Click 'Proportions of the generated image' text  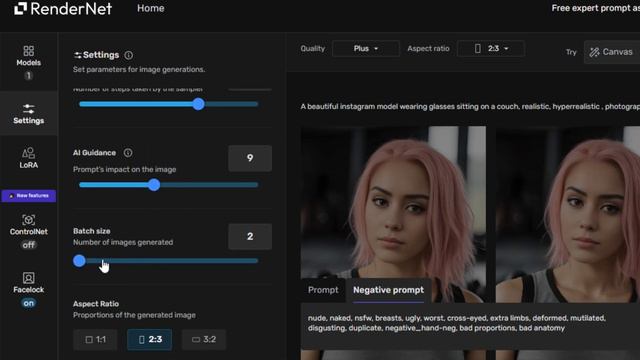134,315
